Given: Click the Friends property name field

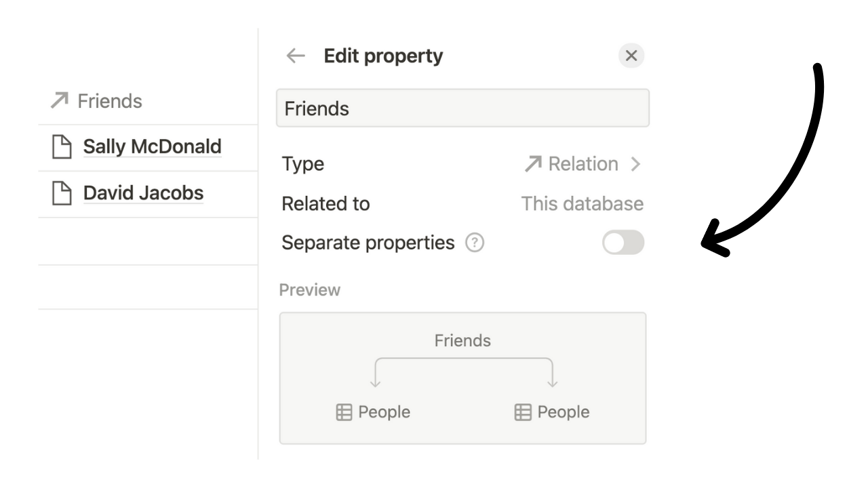Looking at the screenshot, I should click(462, 108).
